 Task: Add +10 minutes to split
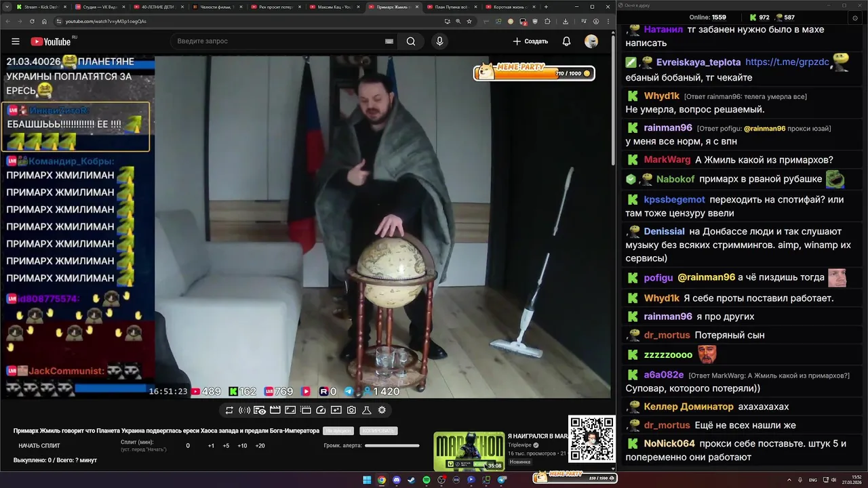pyautogui.click(x=242, y=446)
